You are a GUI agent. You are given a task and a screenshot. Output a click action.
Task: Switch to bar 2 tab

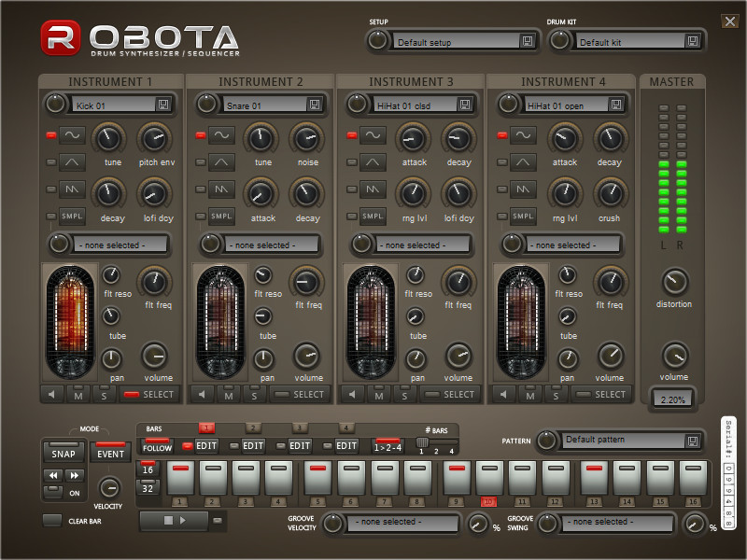tap(253, 427)
